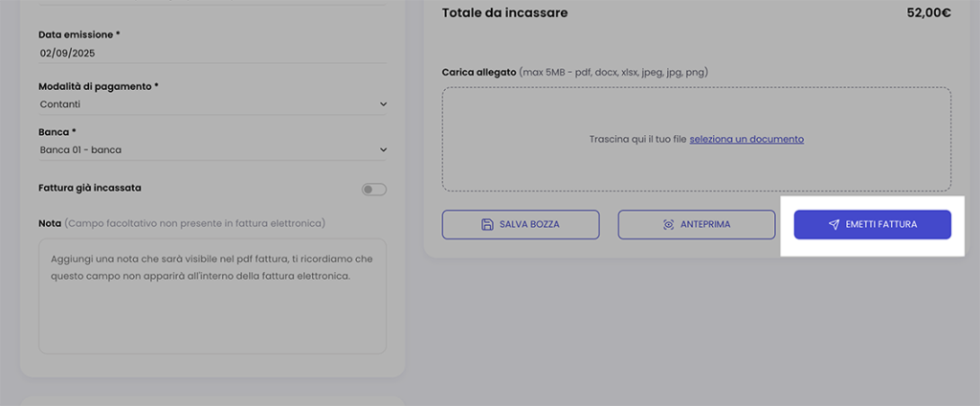This screenshot has width=980, height=406.
Task: Click the Data emissione date field
Action: point(211,54)
